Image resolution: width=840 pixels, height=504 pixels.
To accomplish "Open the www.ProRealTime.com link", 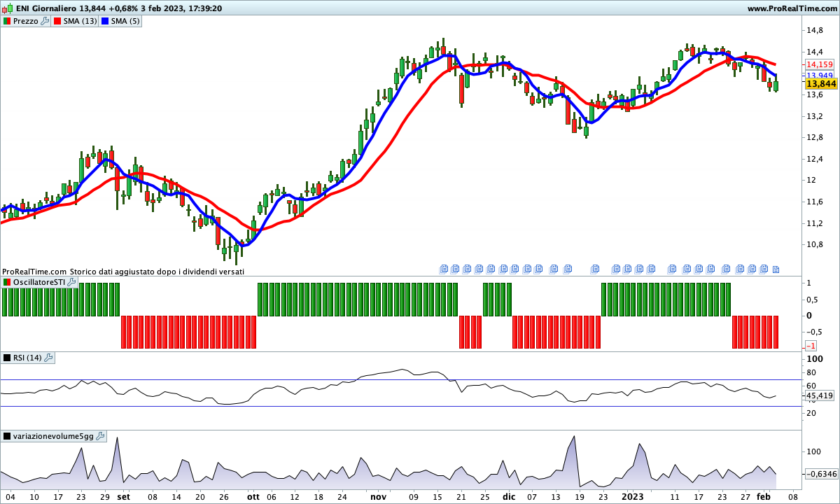I will tap(792, 8).
